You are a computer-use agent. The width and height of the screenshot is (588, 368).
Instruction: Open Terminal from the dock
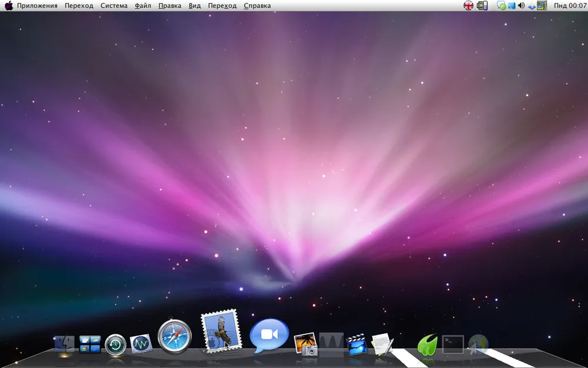453,344
